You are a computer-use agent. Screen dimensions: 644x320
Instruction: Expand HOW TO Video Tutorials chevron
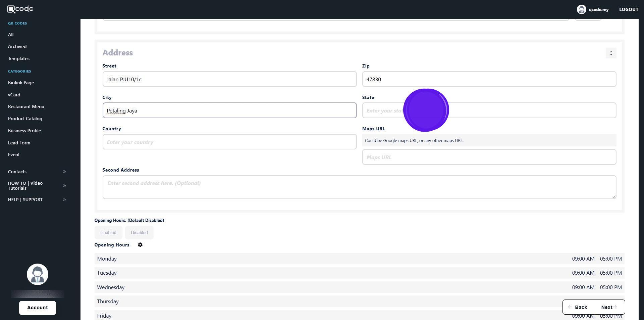pyautogui.click(x=64, y=186)
